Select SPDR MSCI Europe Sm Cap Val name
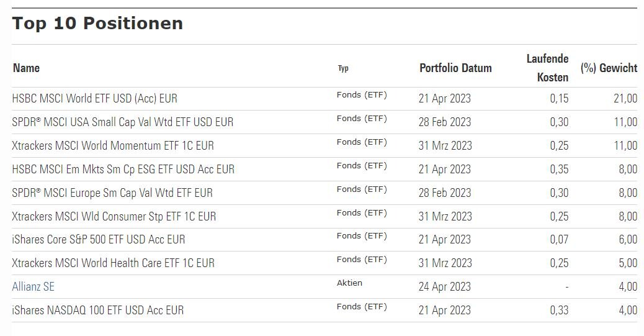Screen dimensions: 644x336 click(x=112, y=193)
